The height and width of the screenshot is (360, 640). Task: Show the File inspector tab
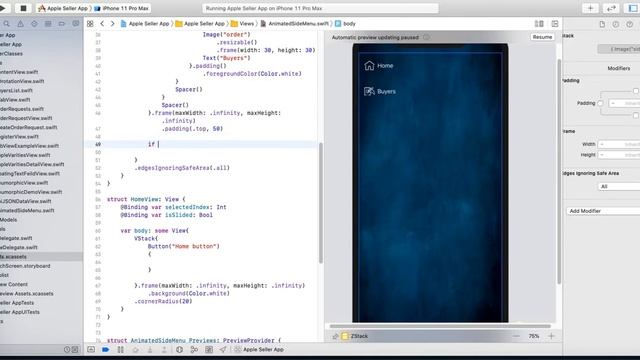tap(602, 24)
